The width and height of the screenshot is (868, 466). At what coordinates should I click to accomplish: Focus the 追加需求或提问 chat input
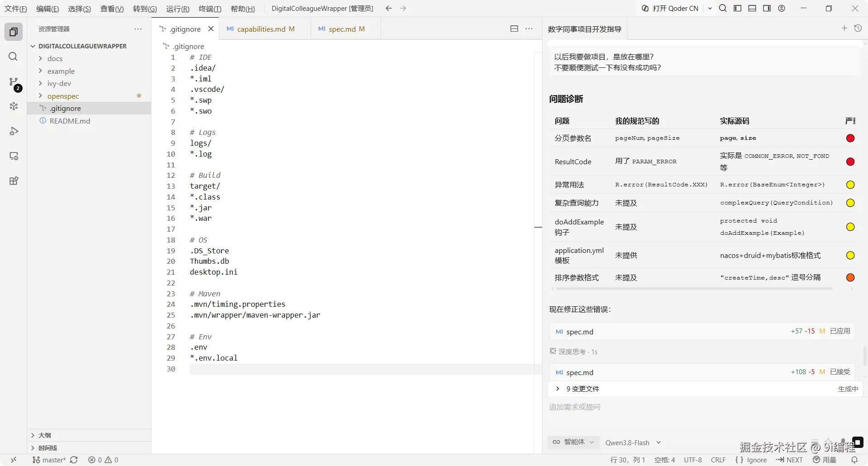[x=703, y=407]
